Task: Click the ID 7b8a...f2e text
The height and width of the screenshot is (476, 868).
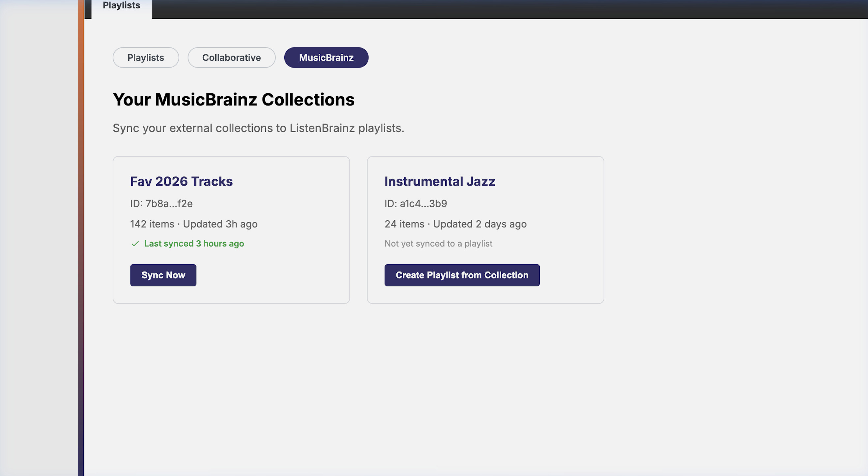Action: pyautogui.click(x=161, y=204)
